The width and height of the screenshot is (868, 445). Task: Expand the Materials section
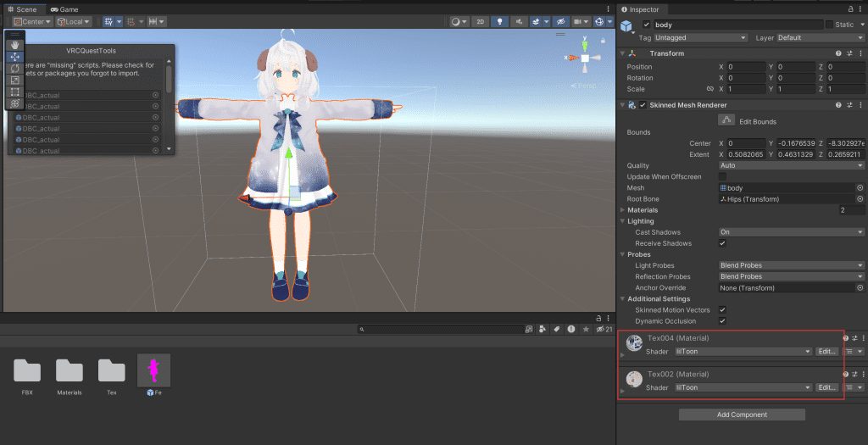(x=625, y=210)
